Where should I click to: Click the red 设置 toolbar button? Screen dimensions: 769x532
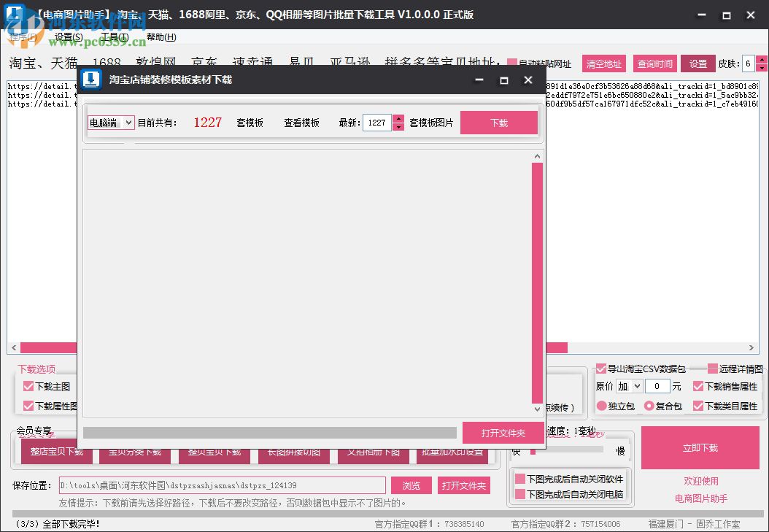coord(698,63)
